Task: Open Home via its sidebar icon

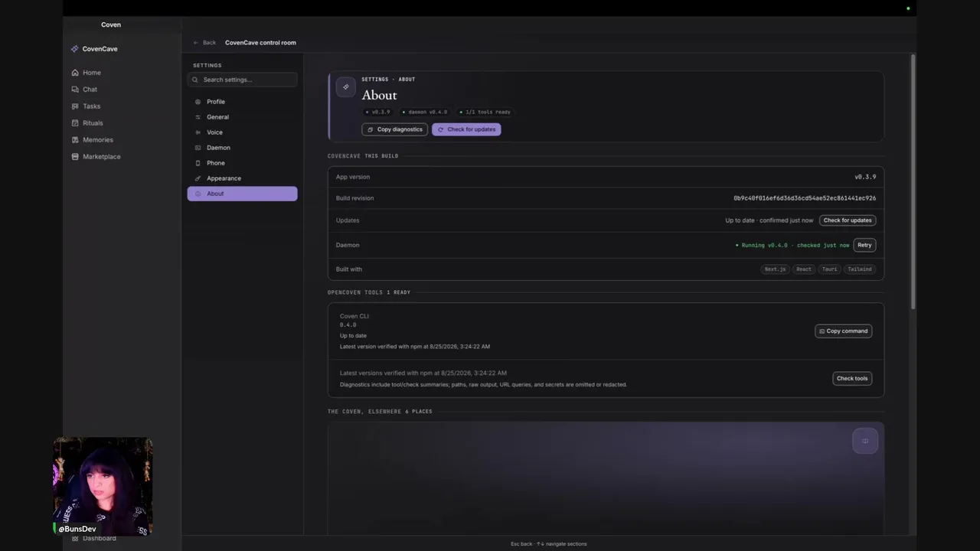Action: [75, 73]
